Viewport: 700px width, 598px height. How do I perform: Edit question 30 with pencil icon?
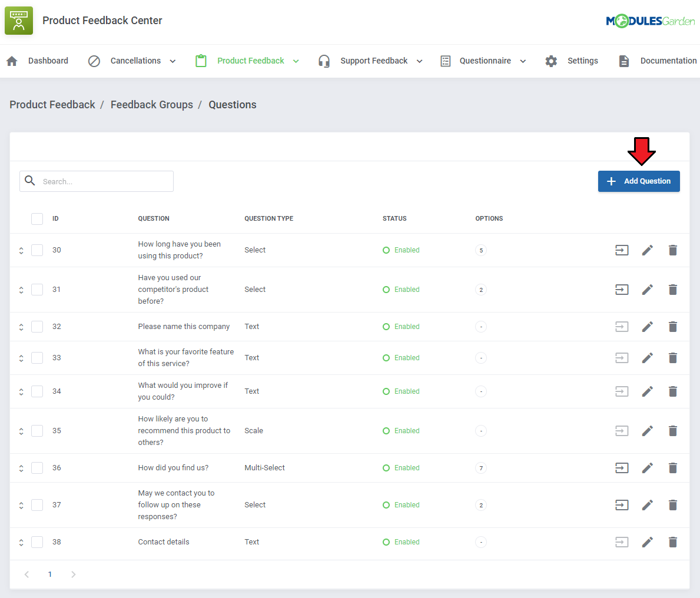coord(648,250)
